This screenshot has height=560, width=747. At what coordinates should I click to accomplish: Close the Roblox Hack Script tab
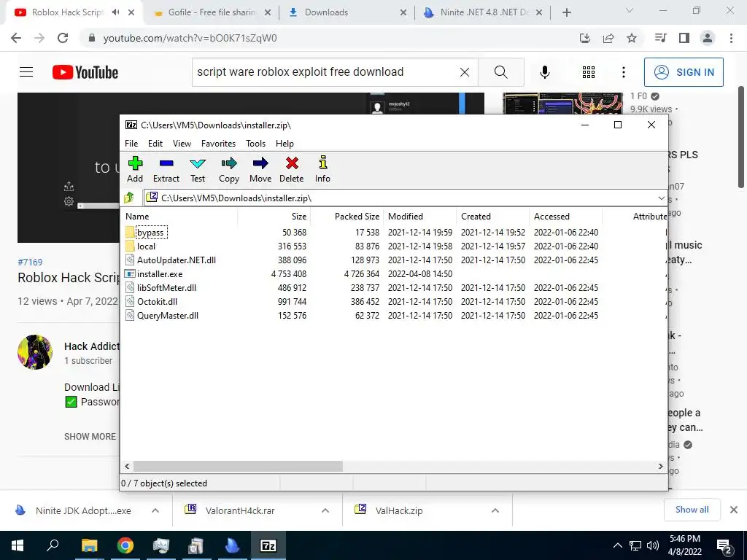pyautogui.click(x=131, y=12)
